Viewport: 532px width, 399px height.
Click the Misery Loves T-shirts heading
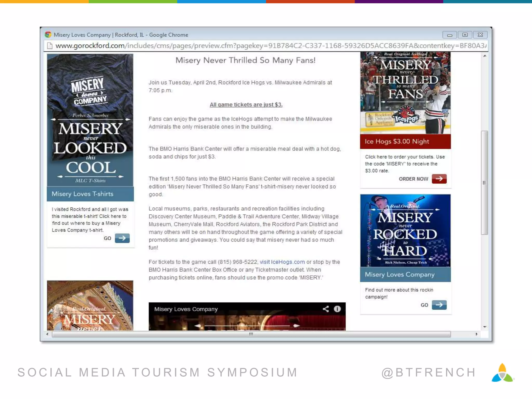82,194
